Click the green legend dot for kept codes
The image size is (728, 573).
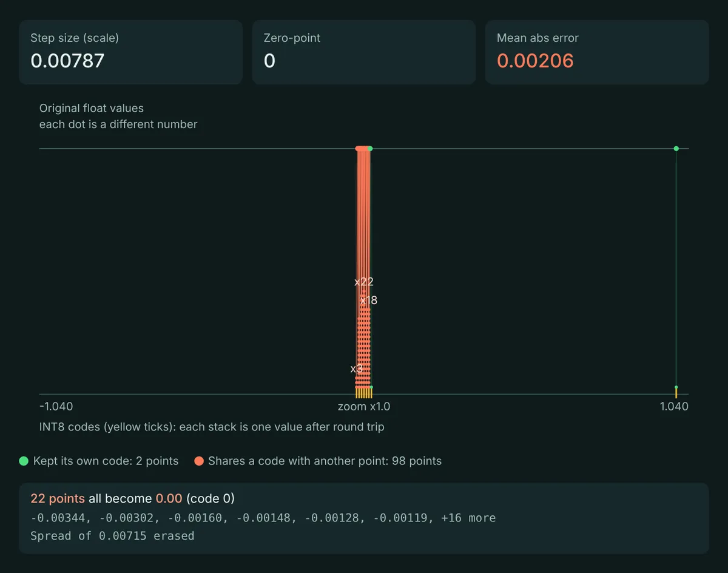(24, 461)
